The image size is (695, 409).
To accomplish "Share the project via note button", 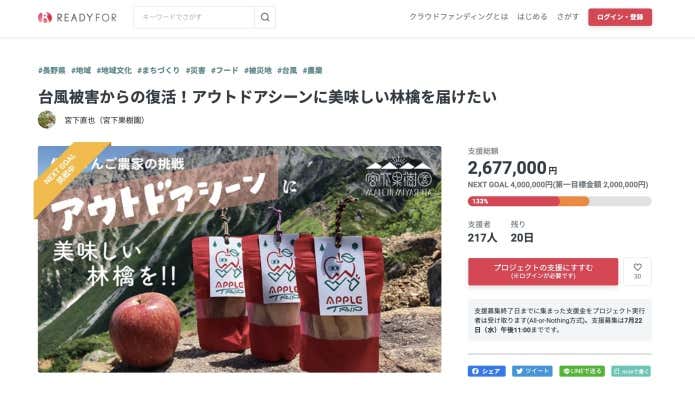I will pyautogui.click(x=631, y=371).
